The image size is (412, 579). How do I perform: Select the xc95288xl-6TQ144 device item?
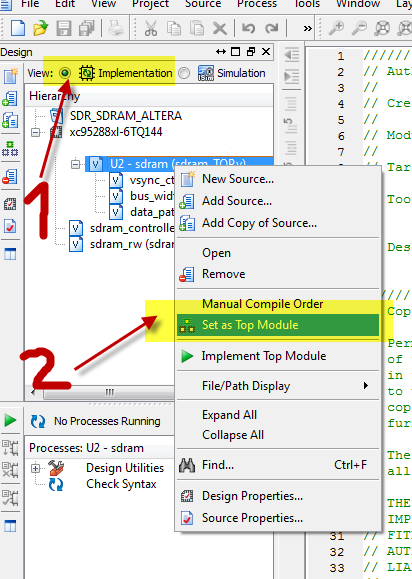click(x=116, y=132)
